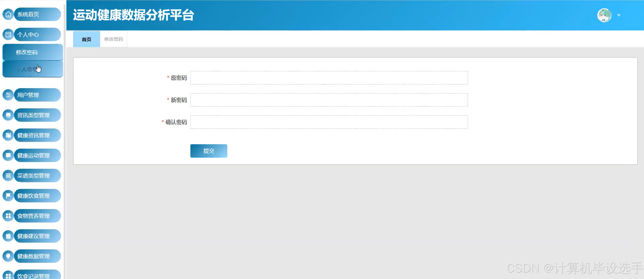Click the card icon beside 个人中心

8,35
